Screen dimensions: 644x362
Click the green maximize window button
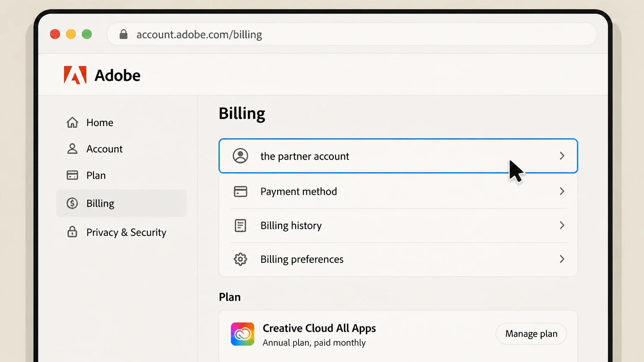click(x=87, y=34)
